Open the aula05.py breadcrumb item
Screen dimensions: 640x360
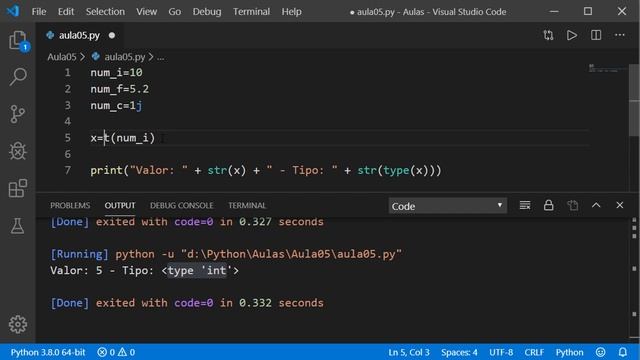click(x=124, y=57)
